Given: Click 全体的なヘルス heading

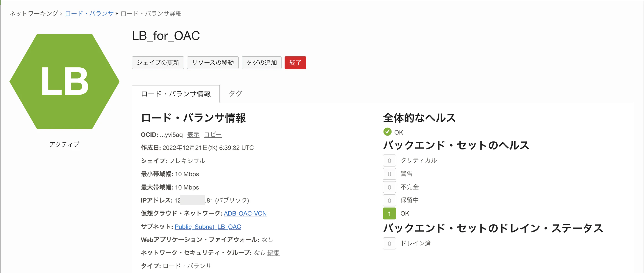Looking at the screenshot, I should point(419,118).
